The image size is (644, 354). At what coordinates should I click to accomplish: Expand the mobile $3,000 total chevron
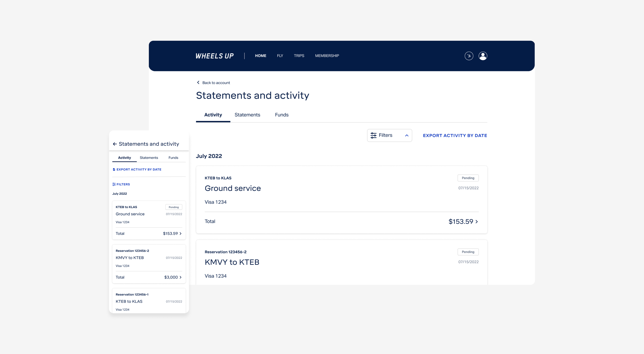[181, 277]
